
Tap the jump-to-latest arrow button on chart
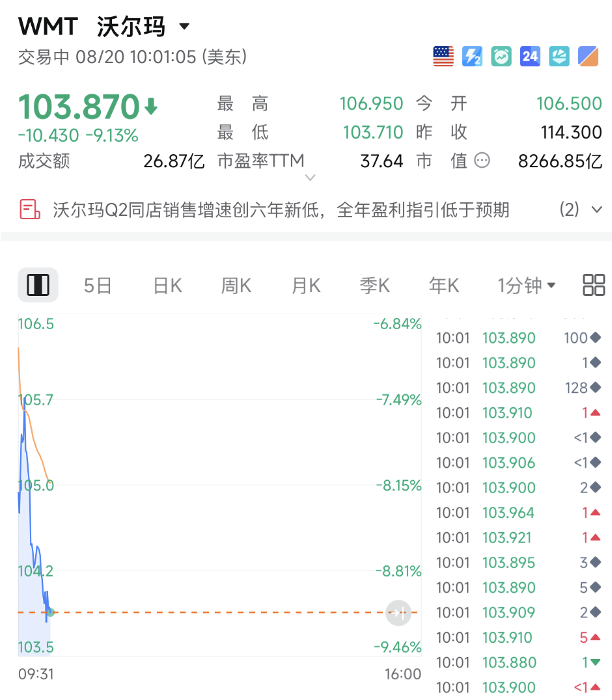398,613
